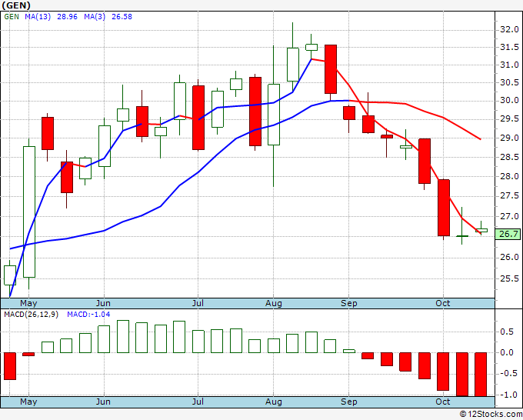Viewport: 523px width, 420px height.
Task: Select the "MACD:-1.04" value readout
Action: pyautogui.click(x=88, y=315)
